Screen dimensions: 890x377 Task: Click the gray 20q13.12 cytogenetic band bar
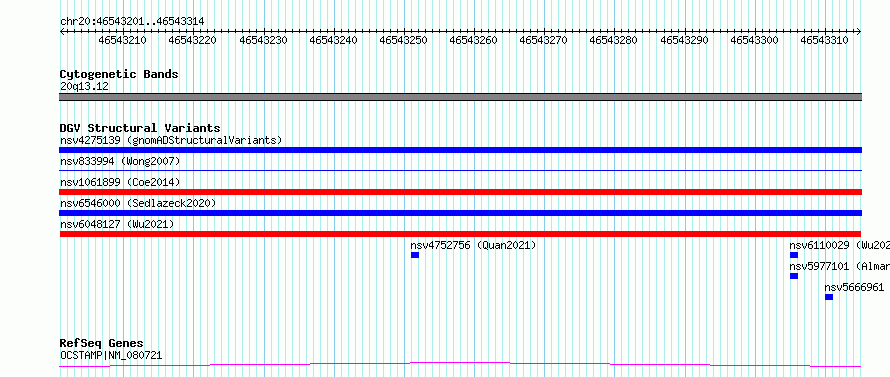460,97
